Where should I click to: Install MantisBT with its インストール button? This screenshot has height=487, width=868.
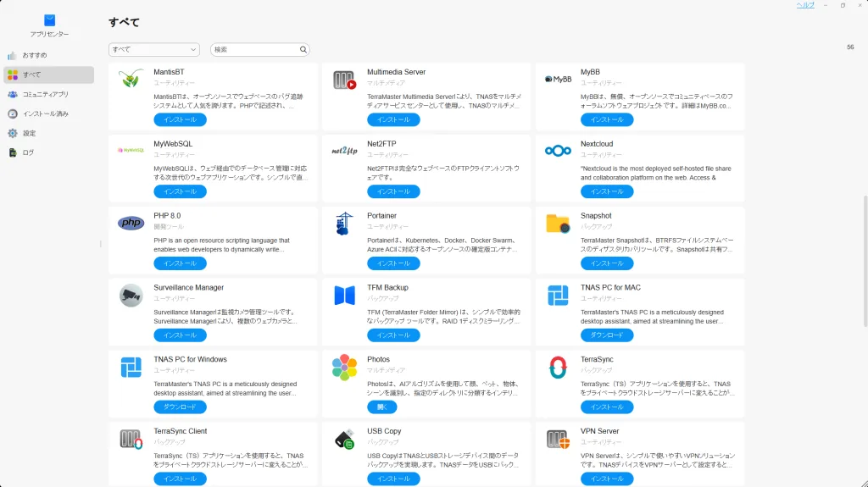[x=180, y=119]
